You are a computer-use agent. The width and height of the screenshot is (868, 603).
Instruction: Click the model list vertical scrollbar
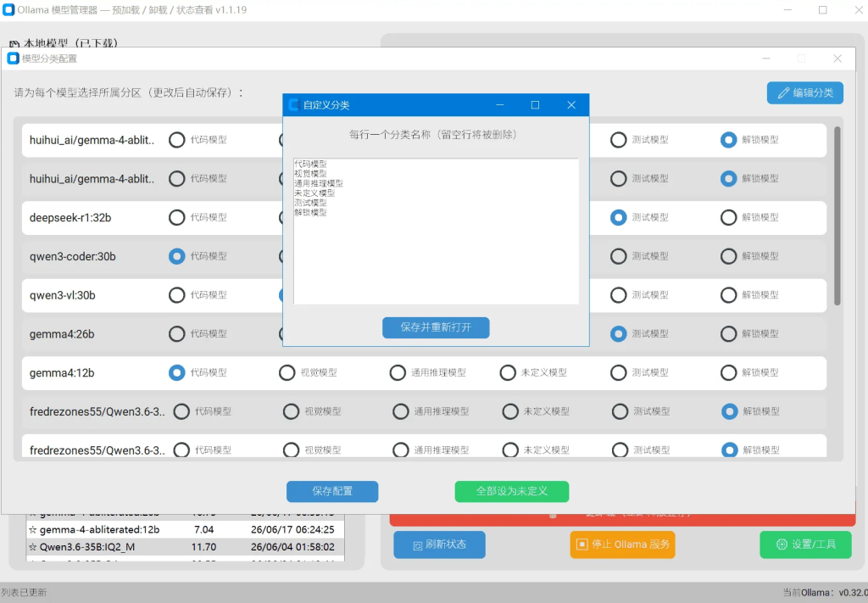837,216
